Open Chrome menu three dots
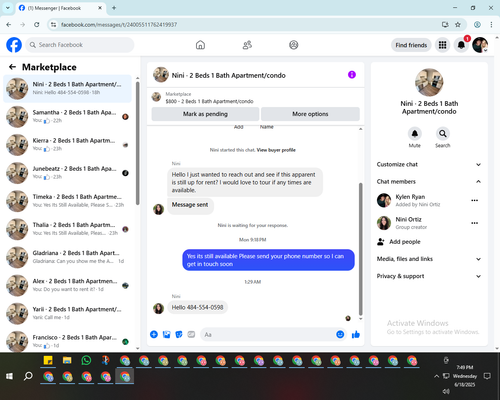This screenshot has width=500, height=400. pos(491,24)
